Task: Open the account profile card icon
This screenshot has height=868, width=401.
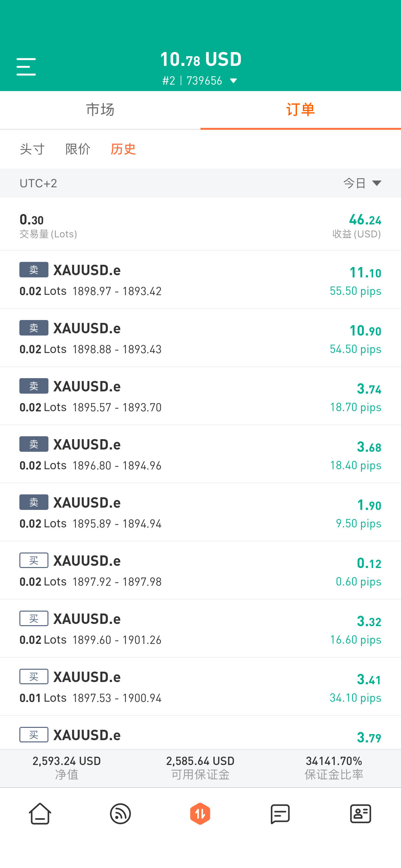Action: [361, 813]
